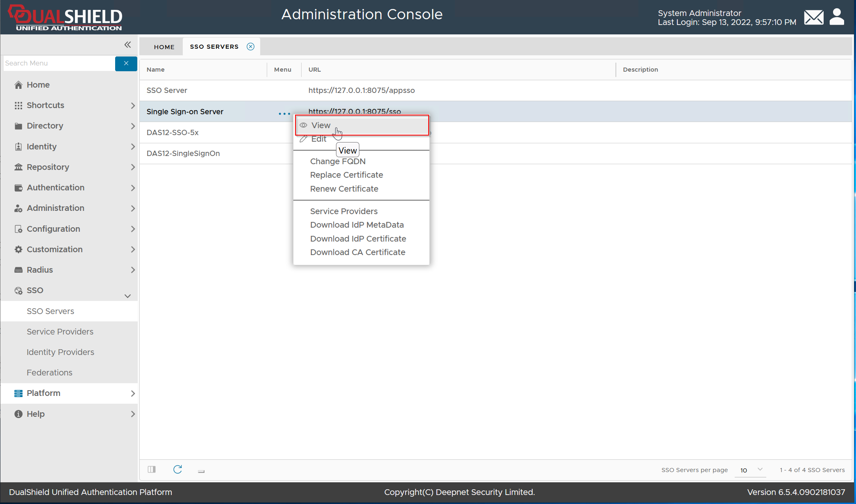
Task: Click the Search Menu input field
Action: click(59, 63)
